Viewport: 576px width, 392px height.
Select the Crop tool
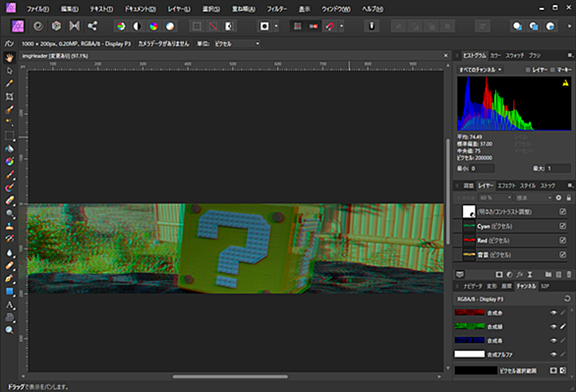pyautogui.click(x=10, y=96)
